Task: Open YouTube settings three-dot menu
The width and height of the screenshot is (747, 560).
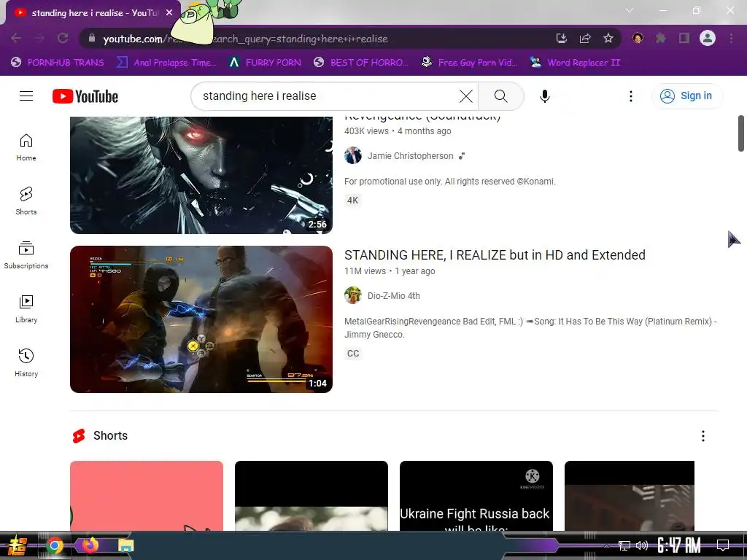Action: tap(631, 96)
